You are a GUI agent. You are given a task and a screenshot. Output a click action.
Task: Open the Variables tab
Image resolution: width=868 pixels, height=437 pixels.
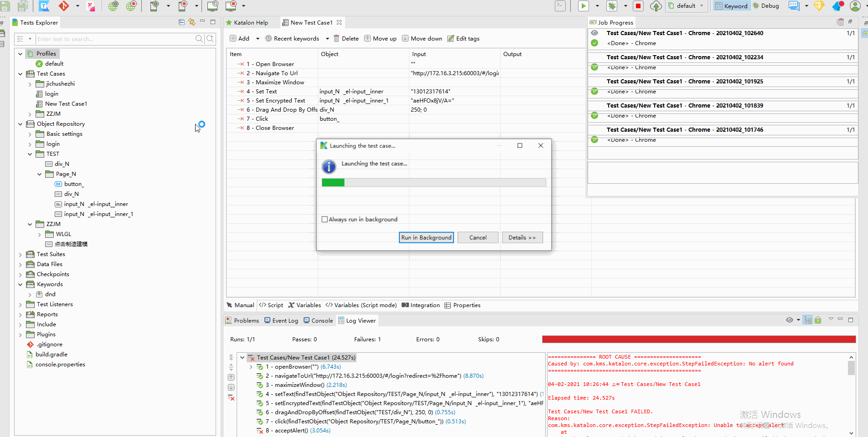coord(305,305)
